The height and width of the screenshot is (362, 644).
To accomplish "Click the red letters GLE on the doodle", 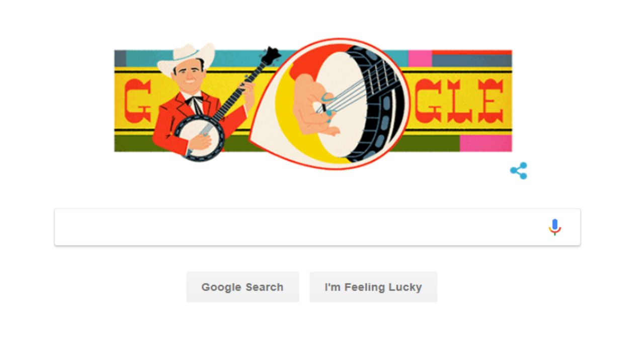I will pyautogui.click(x=458, y=101).
